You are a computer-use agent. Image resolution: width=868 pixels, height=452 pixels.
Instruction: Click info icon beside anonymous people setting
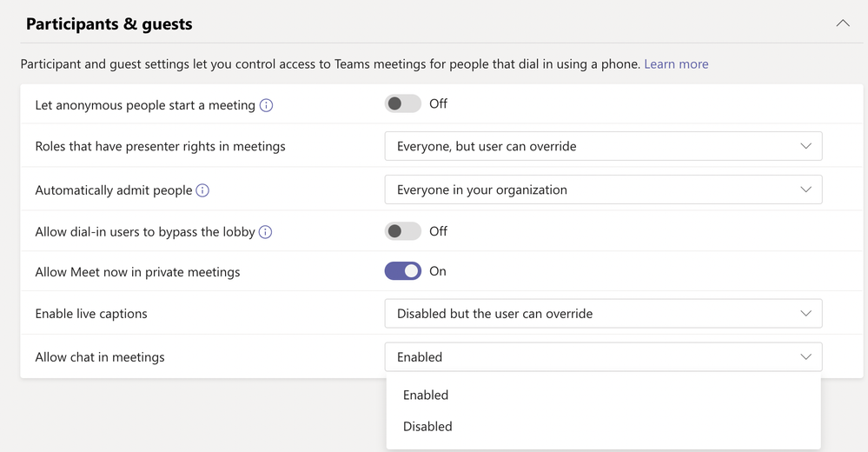pos(267,105)
